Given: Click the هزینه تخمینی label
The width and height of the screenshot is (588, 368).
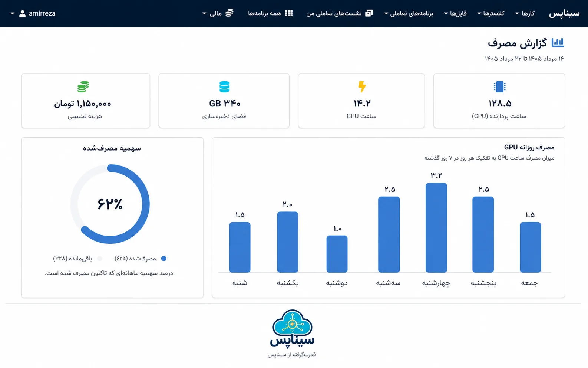Looking at the screenshot, I should (x=85, y=116).
